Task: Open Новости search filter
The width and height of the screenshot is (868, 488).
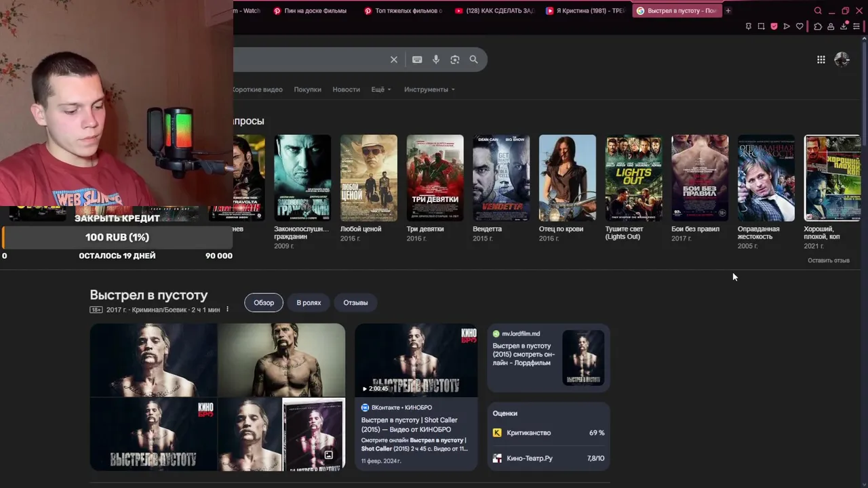Action: [x=346, y=89]
